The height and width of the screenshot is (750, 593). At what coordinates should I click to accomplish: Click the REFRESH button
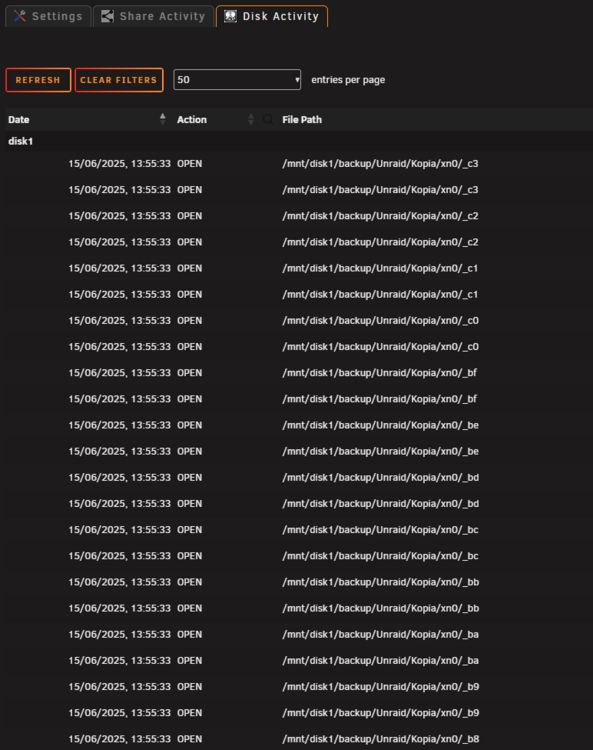(x=38, y=80)
